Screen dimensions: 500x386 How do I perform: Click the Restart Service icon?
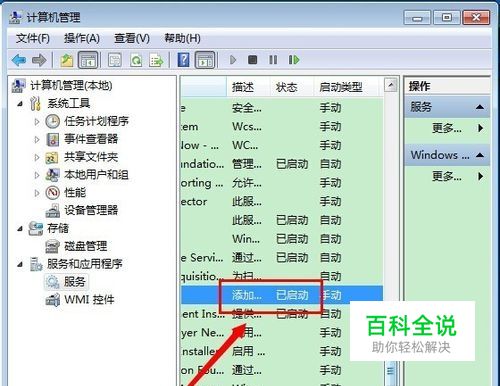pos(294,60)
